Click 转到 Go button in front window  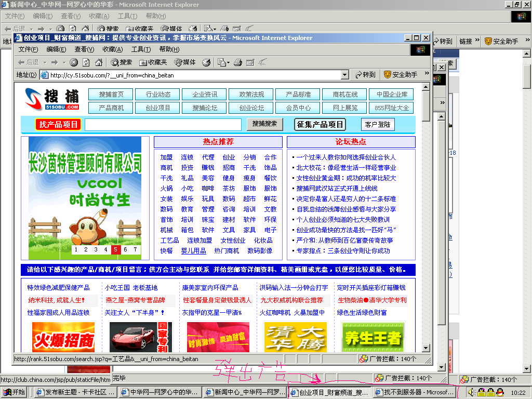(x=365, y=75)
